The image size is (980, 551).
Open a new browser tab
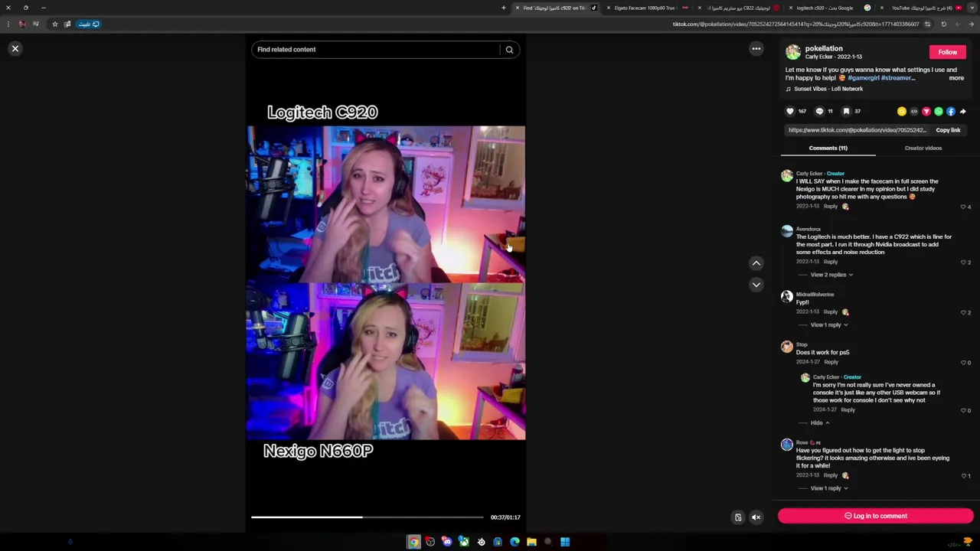click(x=503, y=8)
